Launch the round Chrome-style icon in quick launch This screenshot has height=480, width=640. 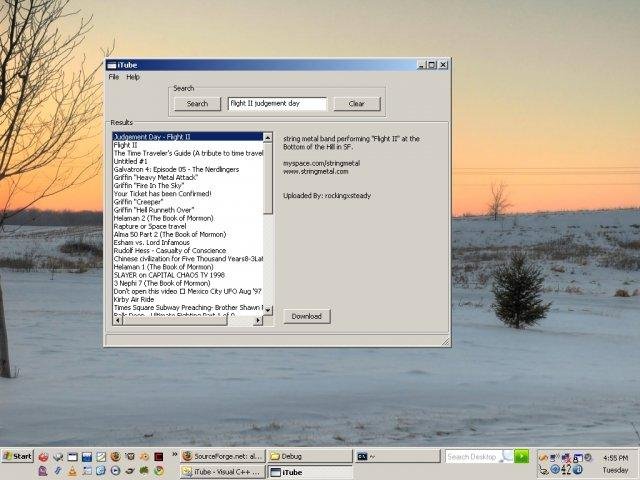tap(159, 471)
